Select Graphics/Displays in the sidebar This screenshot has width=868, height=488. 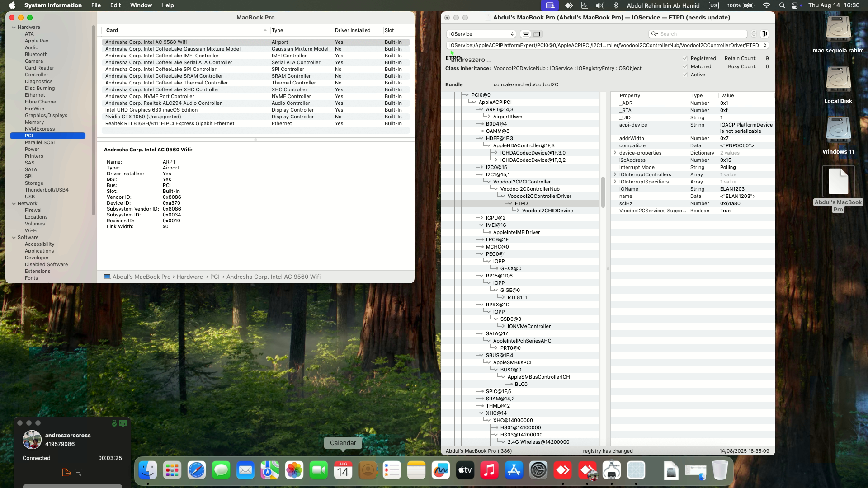46,115
